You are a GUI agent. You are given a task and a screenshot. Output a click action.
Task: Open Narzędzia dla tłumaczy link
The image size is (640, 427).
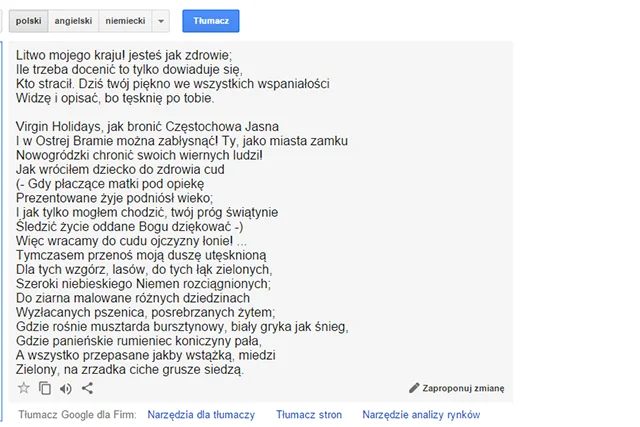tap(201, 415)
